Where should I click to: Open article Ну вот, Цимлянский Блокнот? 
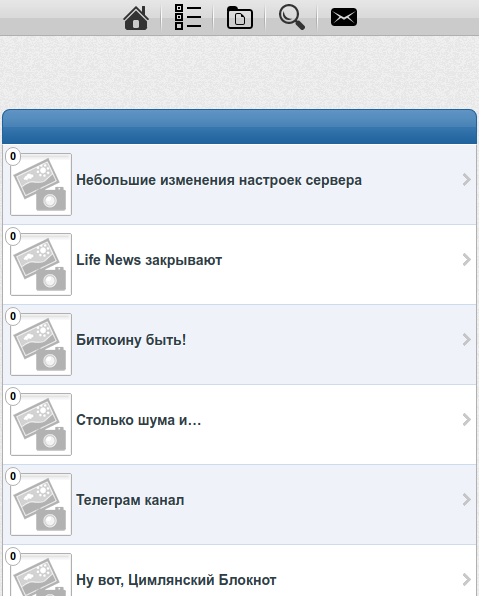(176, 580)
